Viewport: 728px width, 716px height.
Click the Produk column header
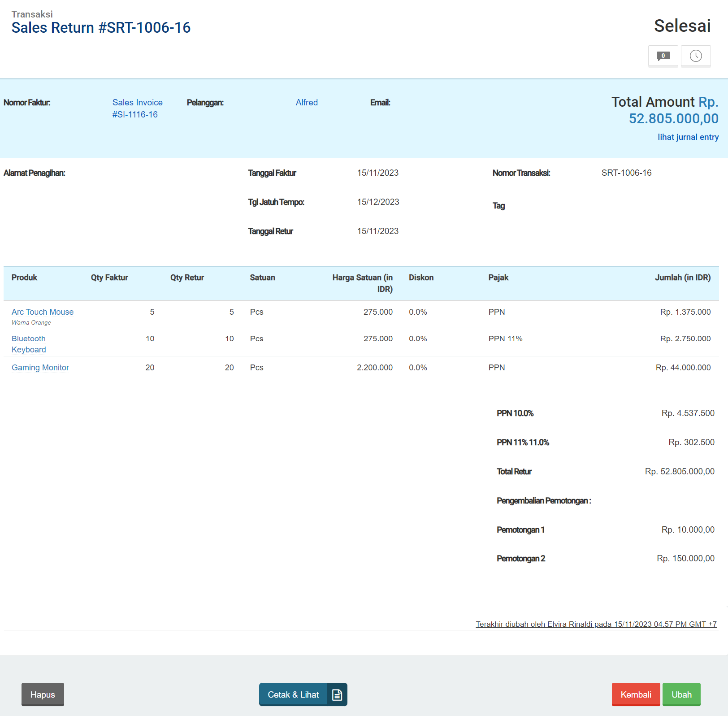(x=24, y=278)
